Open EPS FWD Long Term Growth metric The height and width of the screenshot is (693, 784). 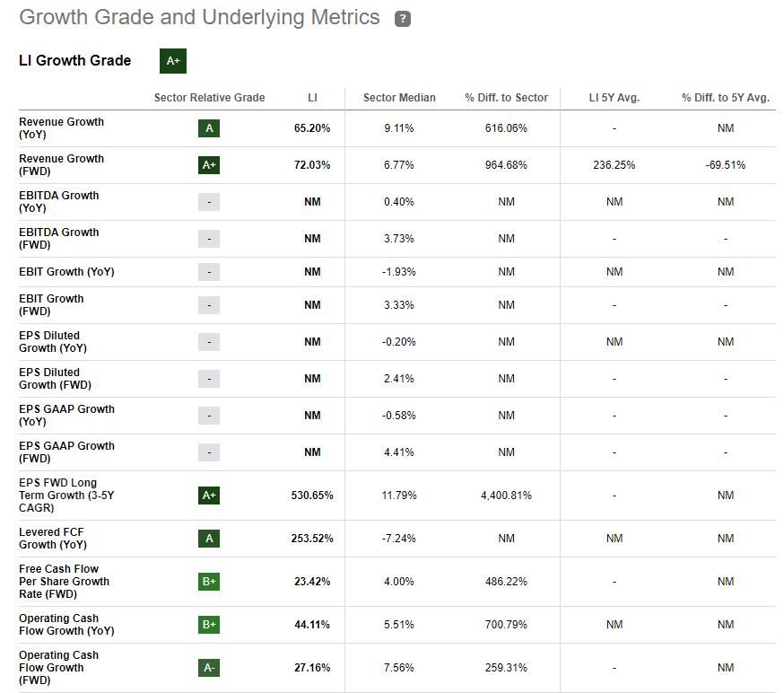click(x=66, y=496)
